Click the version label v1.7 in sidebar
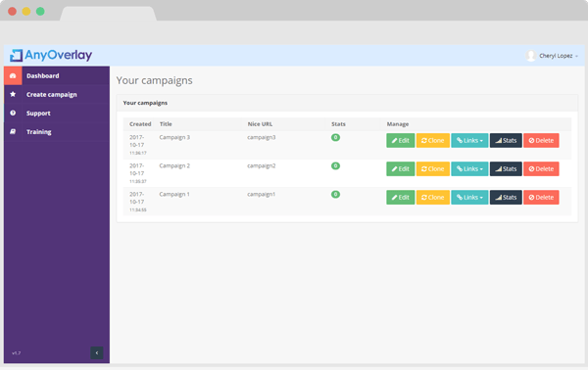The height and width of the screenshot is (370, 588). [x=16, y=352]
